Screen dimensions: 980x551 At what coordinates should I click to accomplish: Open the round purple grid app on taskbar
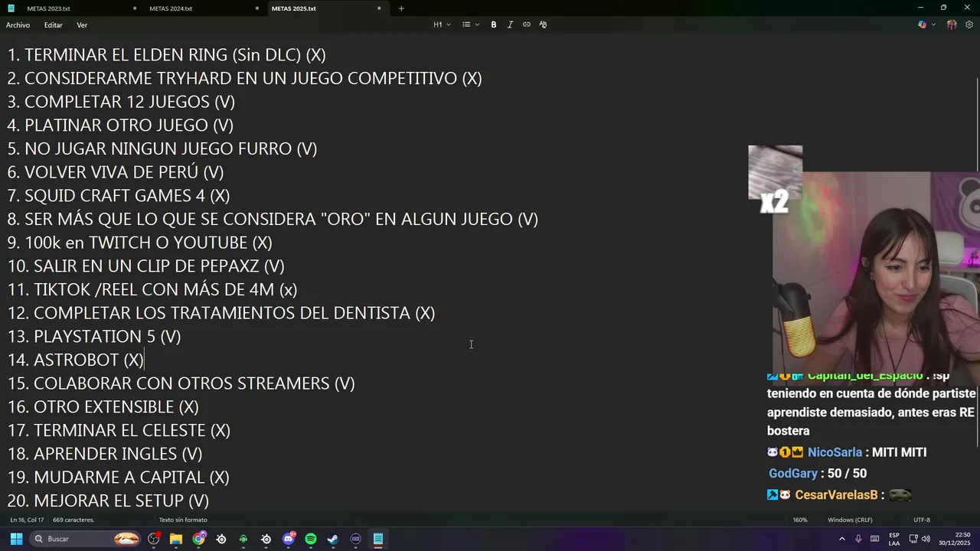pyautogui.click(x=355, y=539)
